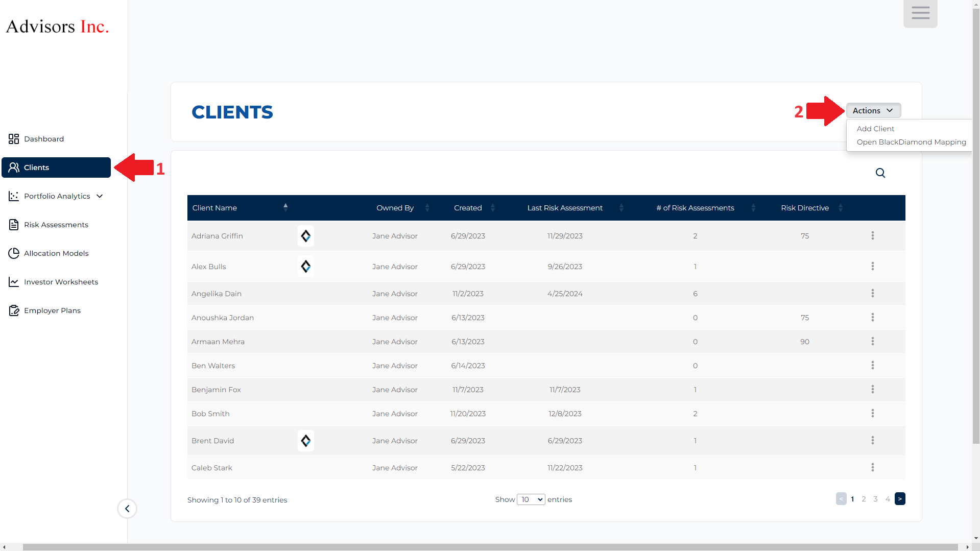
Task: Collapse the sidebar with arrow button
Action: coord(127,509)
